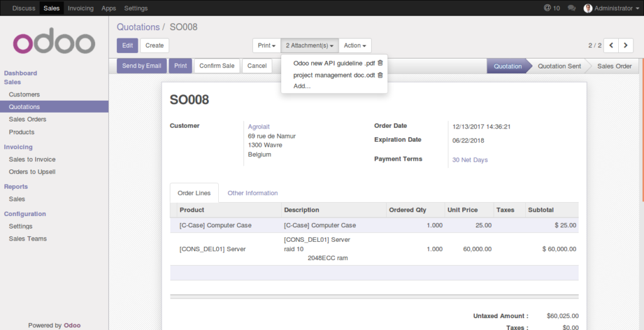Click the Odoo logo in sidebar
This screenshot has height=330, width=644.
click(54, 41)
